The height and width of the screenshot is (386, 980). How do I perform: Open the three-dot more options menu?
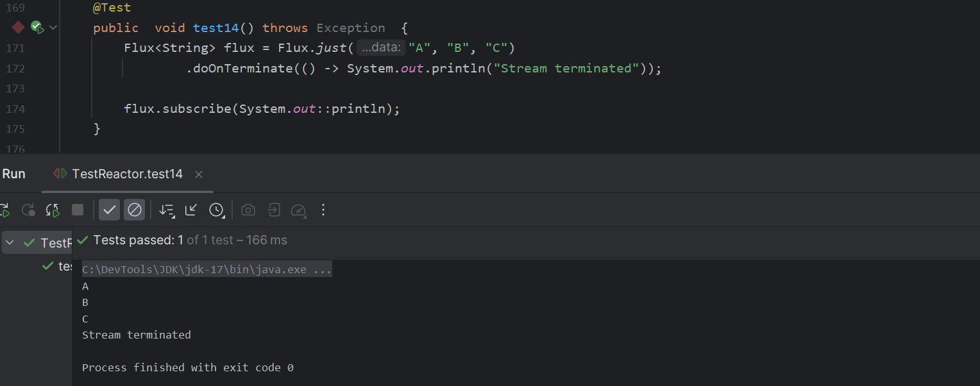tap(323, 210)
